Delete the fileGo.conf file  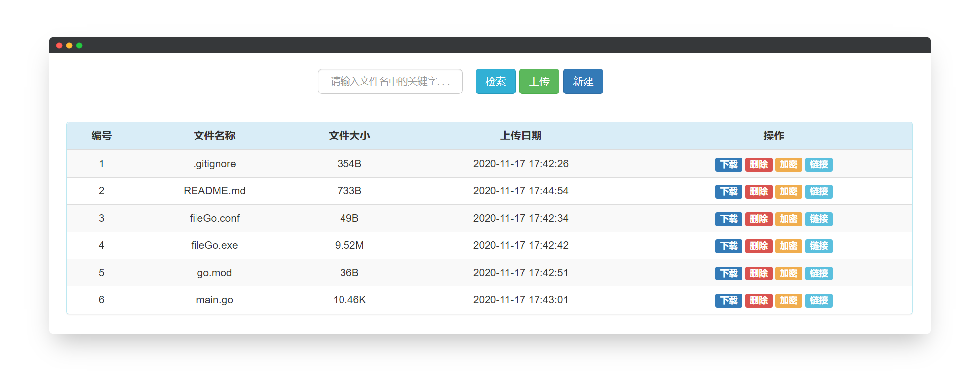(x=759, y=219)
